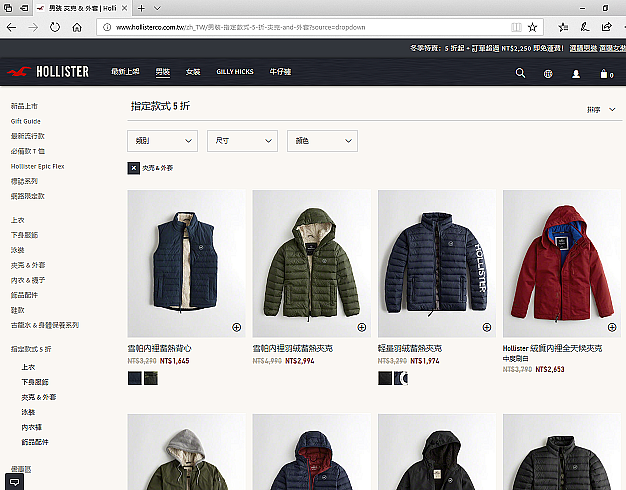Click the browser back arrow

pyautogui.click(x=12, y=27)
